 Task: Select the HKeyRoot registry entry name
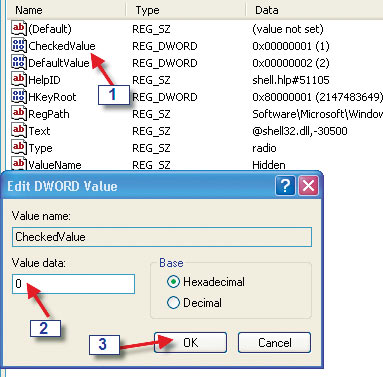coord(52,97)
